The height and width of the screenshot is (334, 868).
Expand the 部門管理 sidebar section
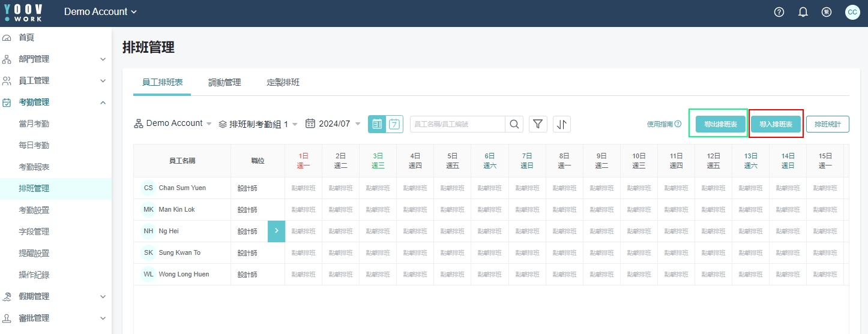[55, 59]
